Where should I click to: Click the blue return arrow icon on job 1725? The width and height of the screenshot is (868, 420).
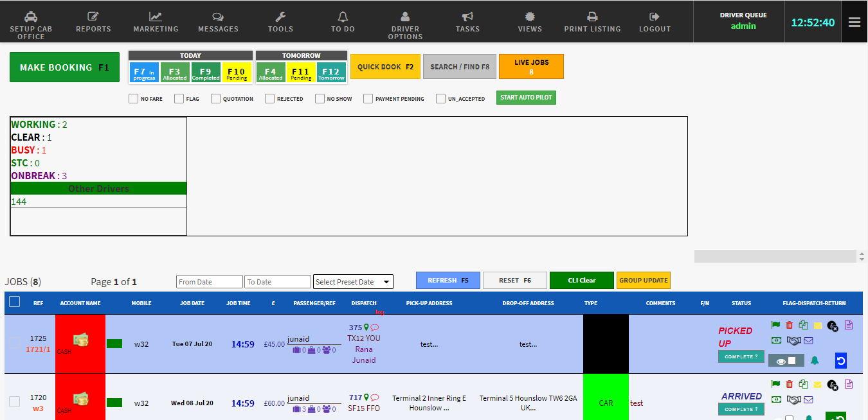[x=841, y=360]
